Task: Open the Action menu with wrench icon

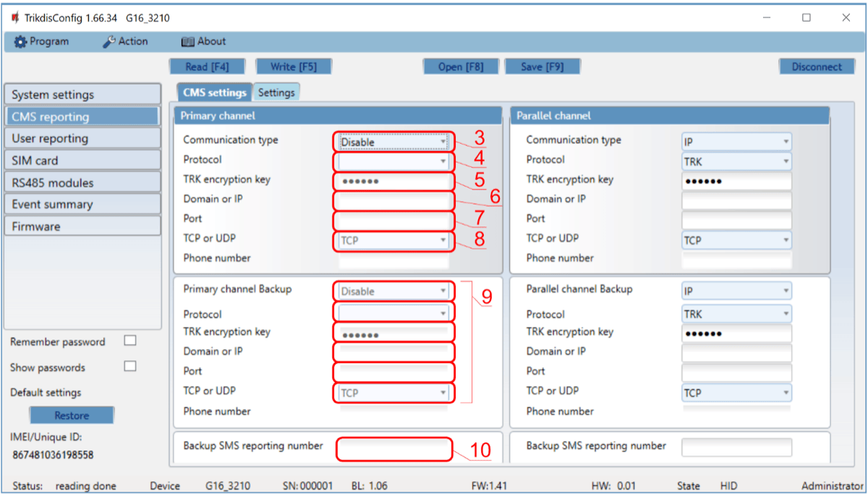Action: tap(125, 41)
